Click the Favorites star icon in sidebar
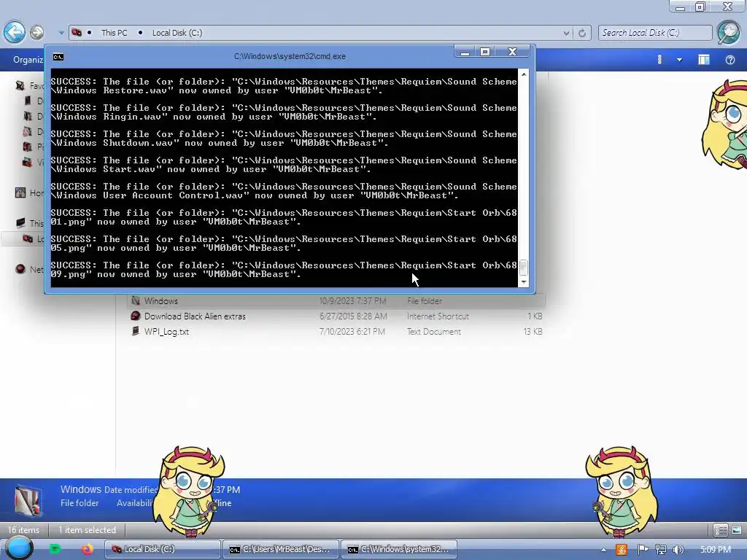This screenshot has width=747, height=560. coord(20,85)
